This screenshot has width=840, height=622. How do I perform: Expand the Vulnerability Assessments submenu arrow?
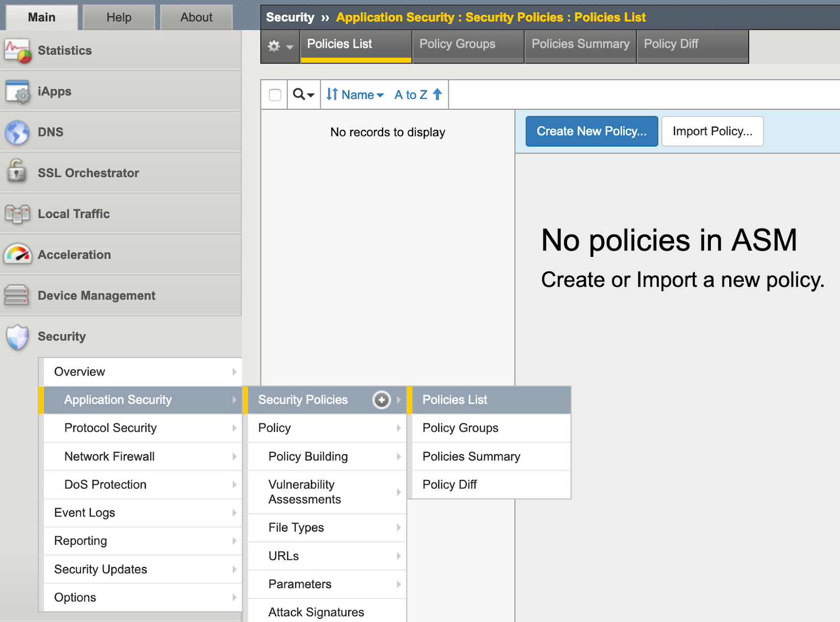[x=400, y=492]
